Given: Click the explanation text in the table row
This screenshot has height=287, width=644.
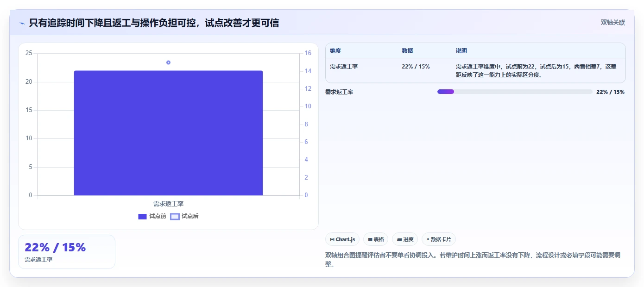Looking at the screenshot, I should point(537,70).
